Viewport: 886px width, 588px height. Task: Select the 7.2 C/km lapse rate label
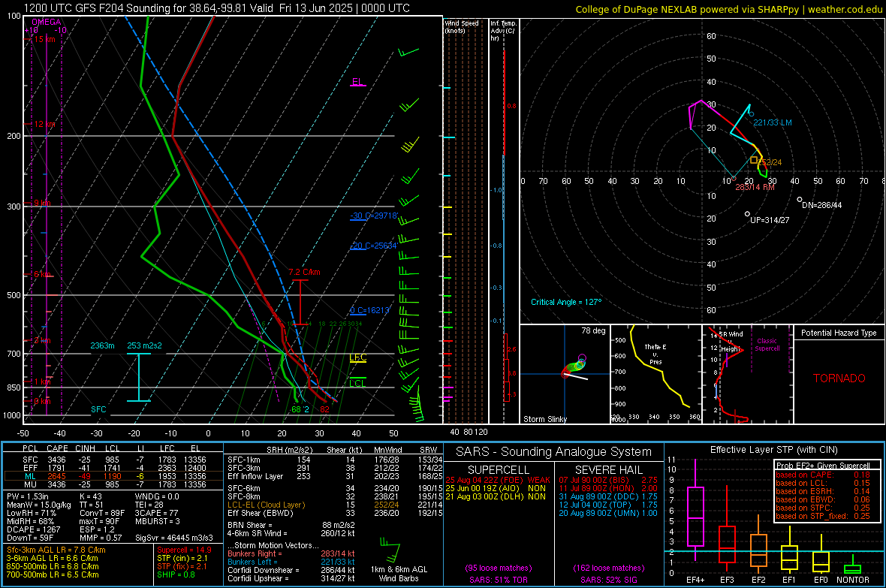point(304,272)
